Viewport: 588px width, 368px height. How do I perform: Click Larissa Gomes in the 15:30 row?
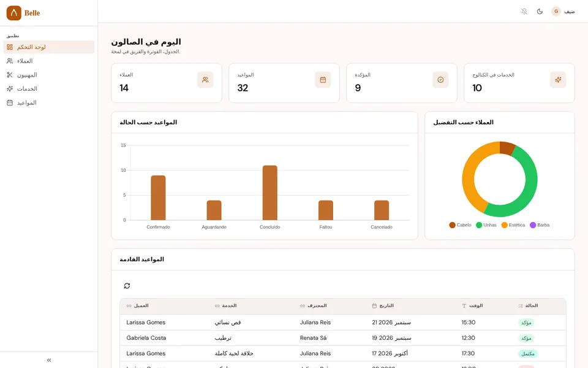pos(146,323)
